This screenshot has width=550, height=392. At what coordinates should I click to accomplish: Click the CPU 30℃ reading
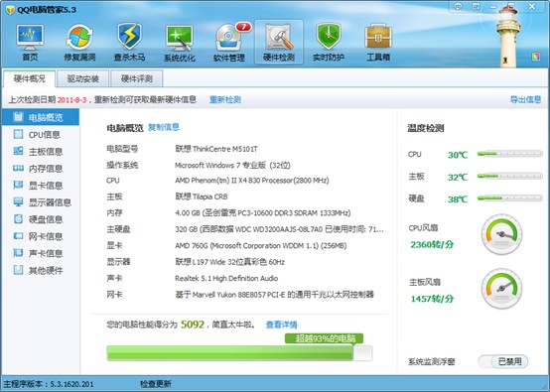458,155
